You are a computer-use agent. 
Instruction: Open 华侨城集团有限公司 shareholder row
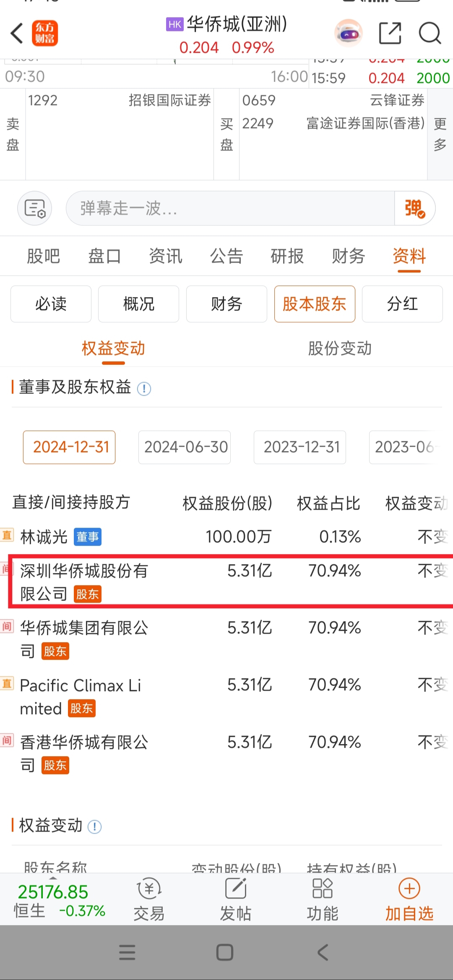coord(226,639)
